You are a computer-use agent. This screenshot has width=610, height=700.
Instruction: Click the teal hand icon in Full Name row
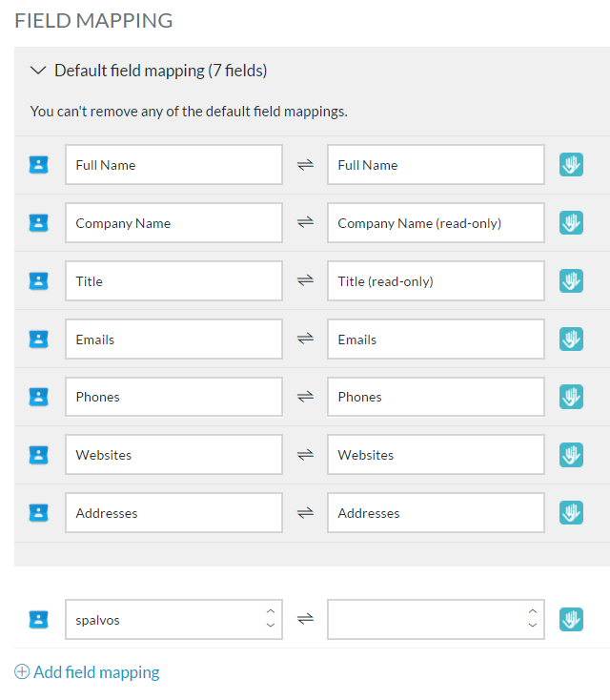[x=571, y=165]
